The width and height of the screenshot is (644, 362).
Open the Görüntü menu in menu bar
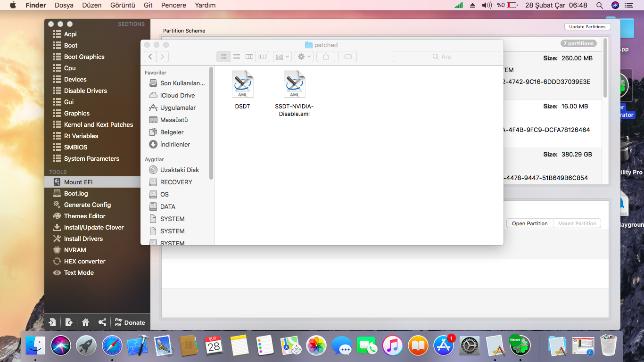point(123,5)
